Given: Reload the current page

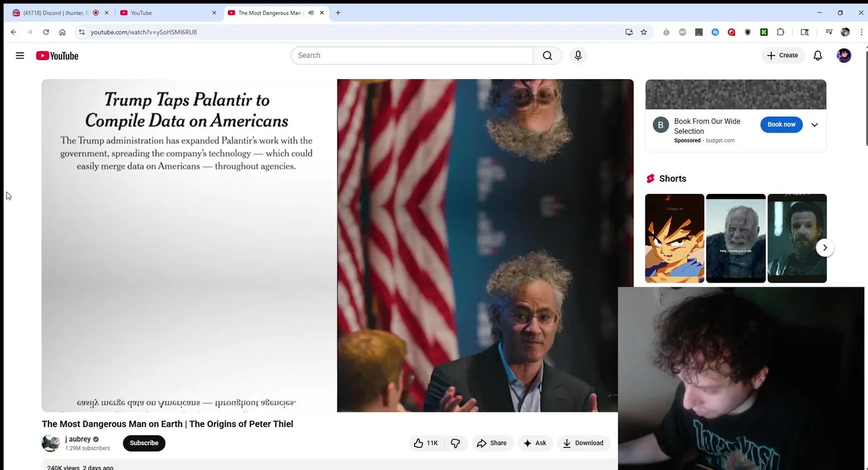Looking at the screenshot, I should pyautogui.click(x=46, y=32).
